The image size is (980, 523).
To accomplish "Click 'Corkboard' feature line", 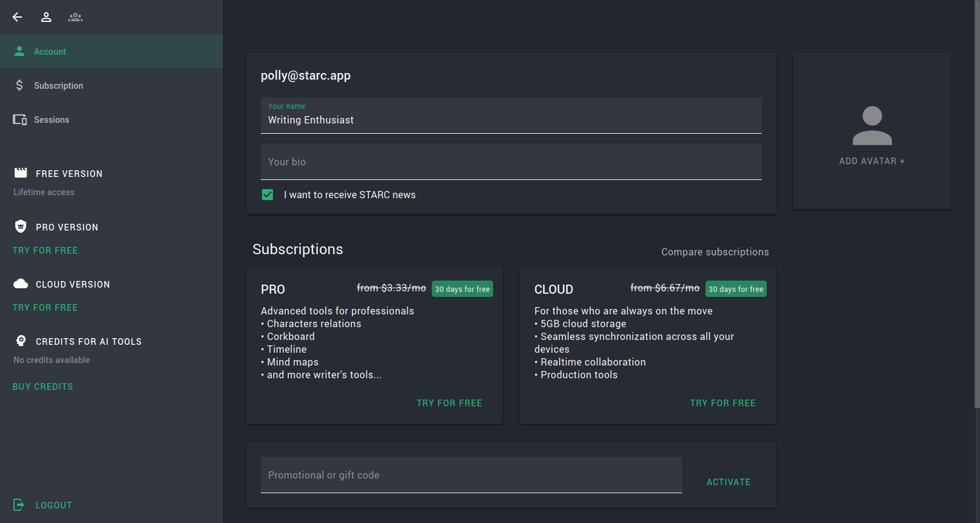I will pos(288,336).
